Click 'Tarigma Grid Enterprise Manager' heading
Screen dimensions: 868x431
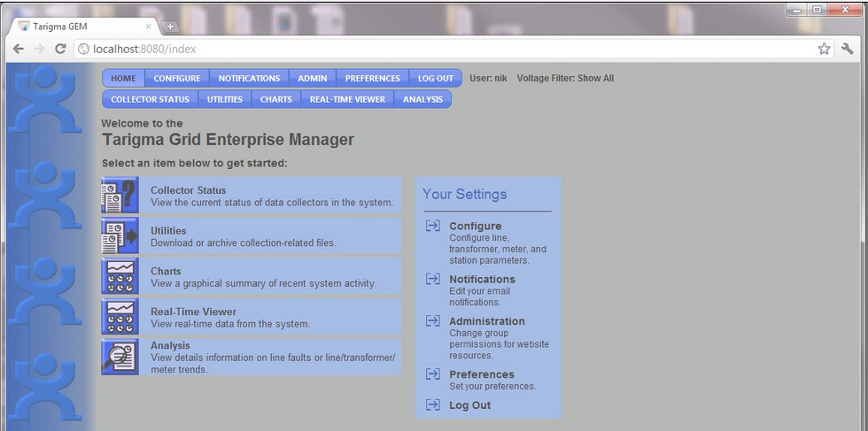(228, 140)
